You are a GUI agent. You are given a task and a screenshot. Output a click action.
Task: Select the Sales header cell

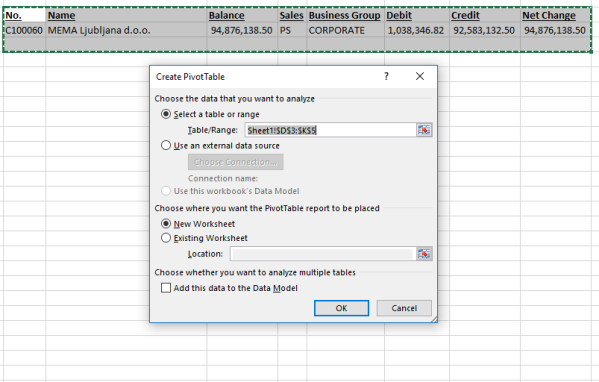tap(292, 15)
